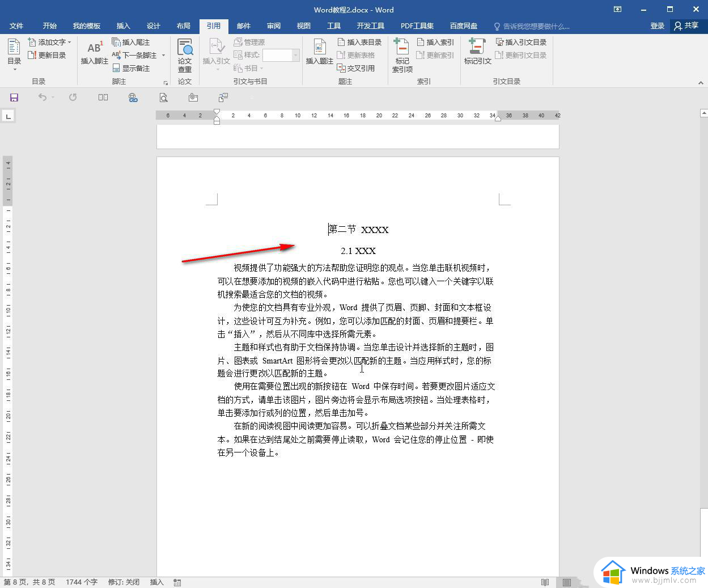Viewport: 708px width, 588px height.
Task: Click the print preview magnifier icon
Action: coord(163,98)
